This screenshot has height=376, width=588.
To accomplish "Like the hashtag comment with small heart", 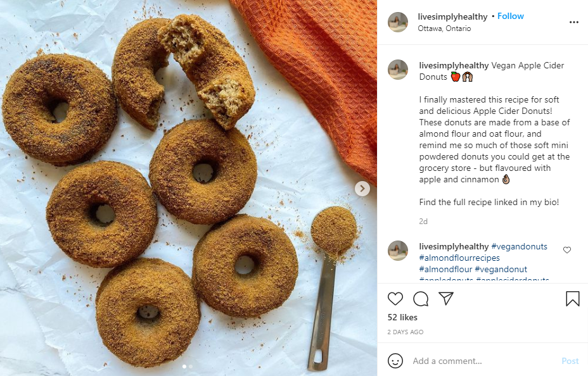I will 567,250.
